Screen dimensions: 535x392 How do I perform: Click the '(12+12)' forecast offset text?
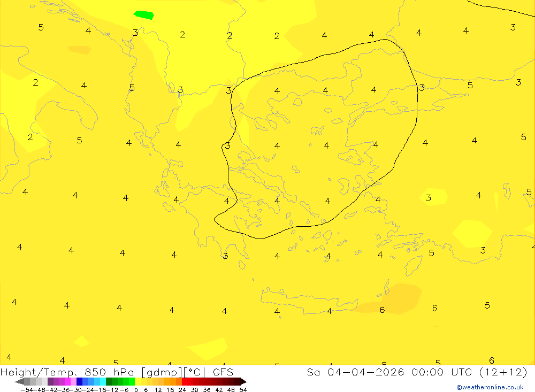tap(503, 372)
